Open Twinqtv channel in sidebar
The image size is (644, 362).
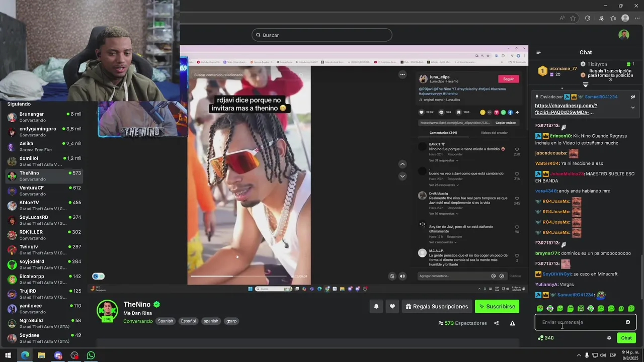tap(44, 250)
